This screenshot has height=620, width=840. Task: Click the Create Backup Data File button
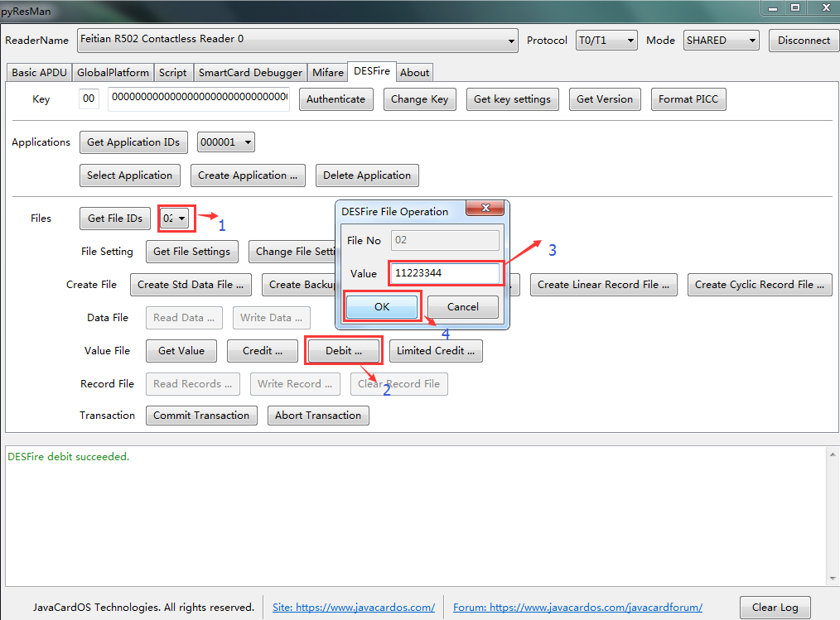[299, 284]
